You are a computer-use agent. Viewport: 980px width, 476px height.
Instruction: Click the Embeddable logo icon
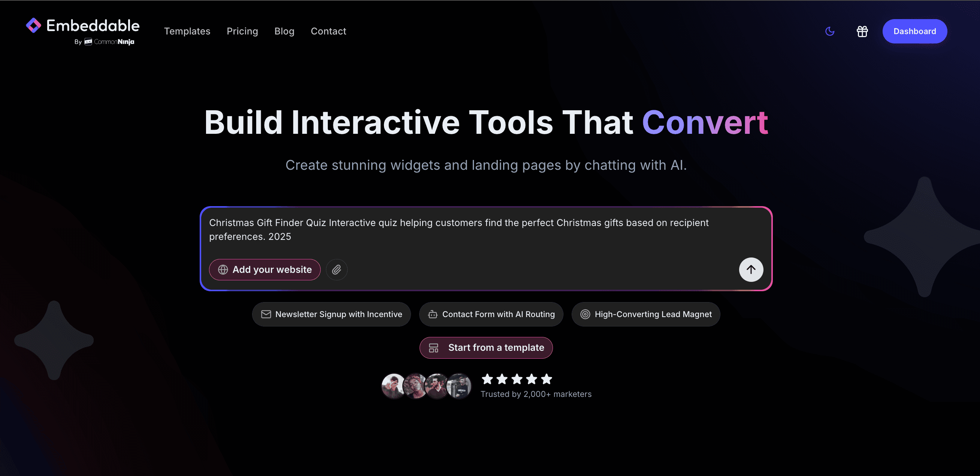(x=33, y=25)
